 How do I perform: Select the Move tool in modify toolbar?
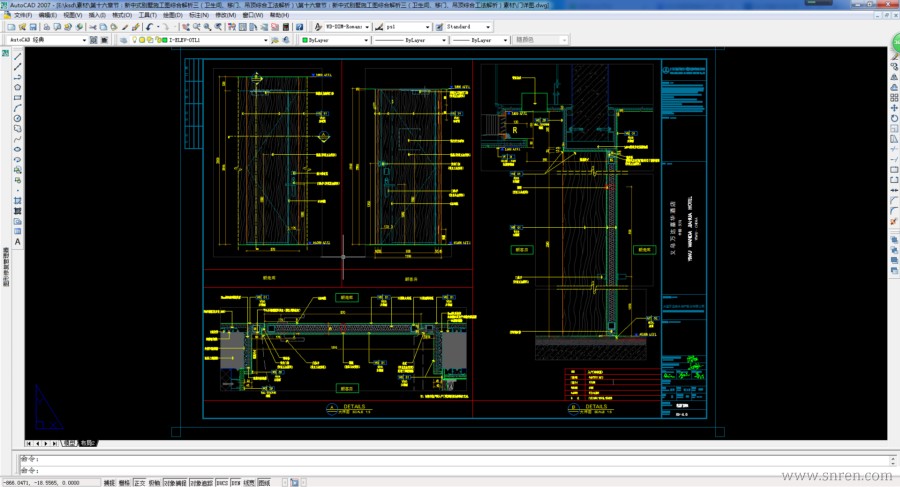(894, 108)
